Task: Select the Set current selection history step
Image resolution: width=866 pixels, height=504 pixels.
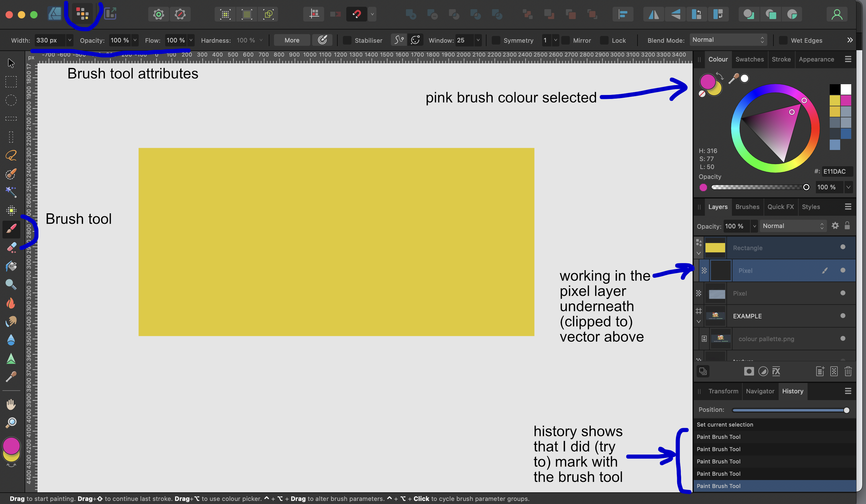Action: [x=775, y=425]
